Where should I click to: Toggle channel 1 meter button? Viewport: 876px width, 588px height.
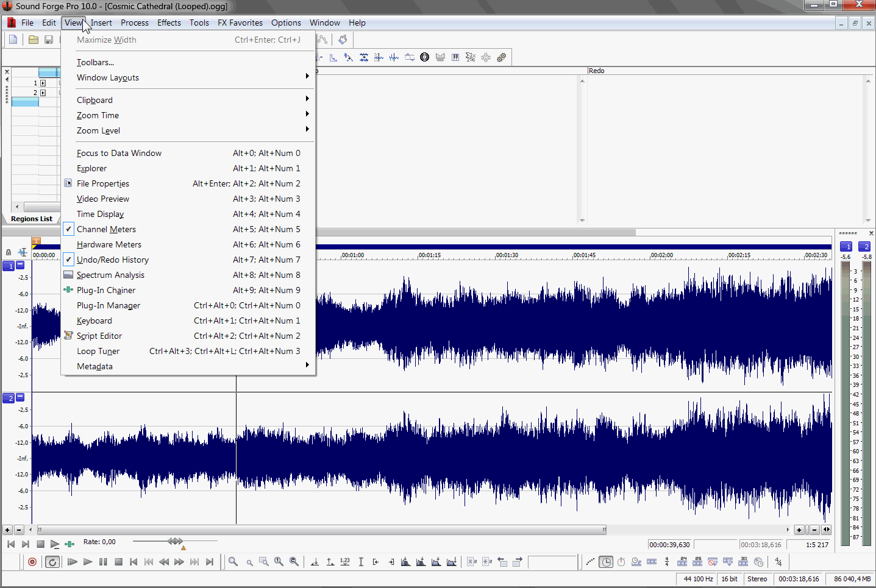pos(846,247)
